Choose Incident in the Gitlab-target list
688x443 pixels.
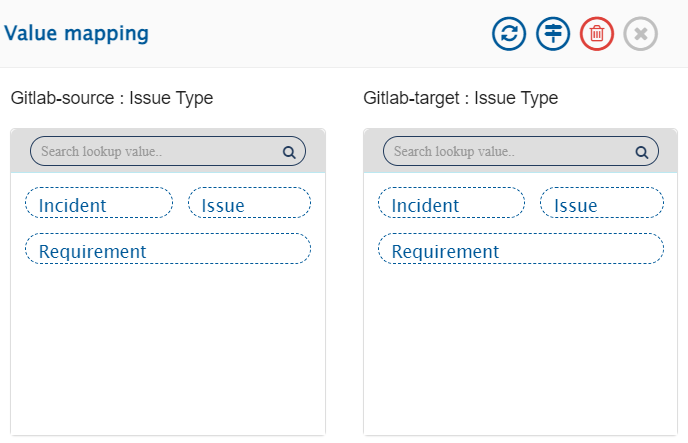[451, 203]
